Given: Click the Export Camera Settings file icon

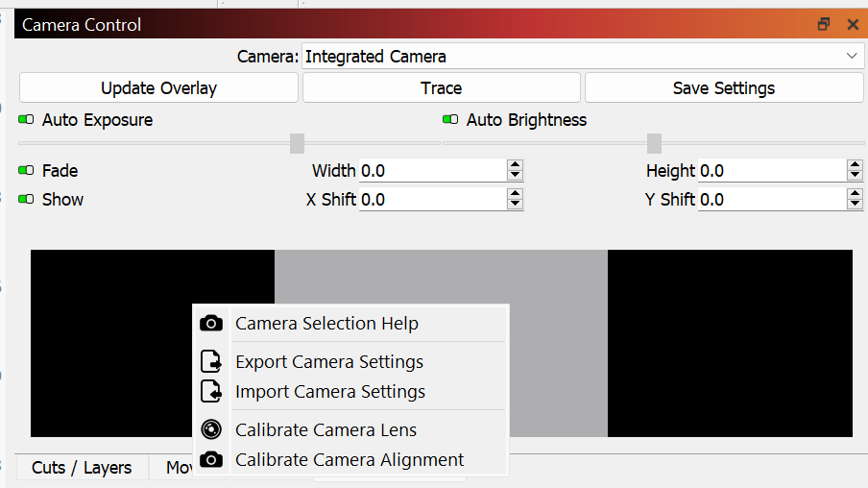Looking at the screenshot, I should pos(211,361).
